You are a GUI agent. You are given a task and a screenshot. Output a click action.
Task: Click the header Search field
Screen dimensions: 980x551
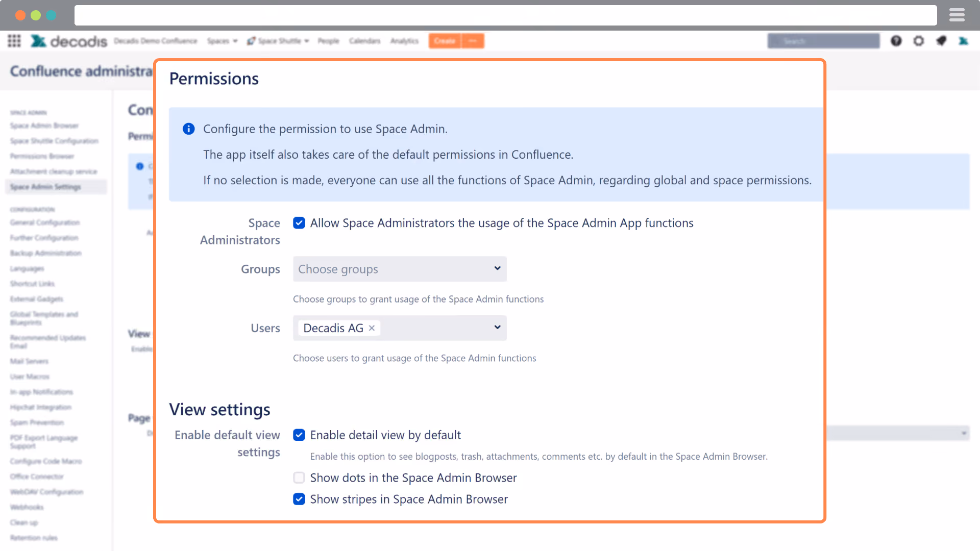tap(823, 41)
